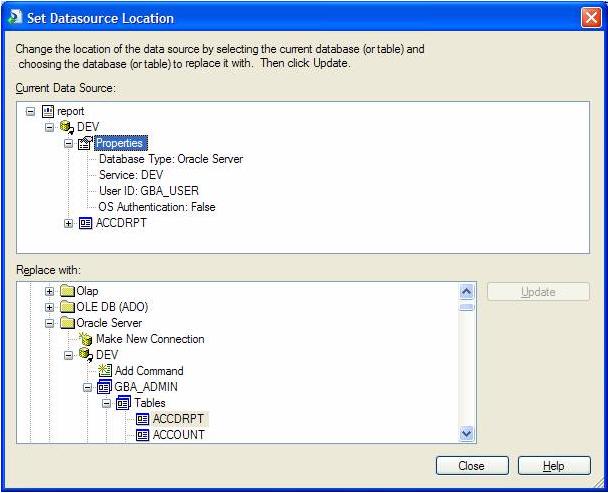The width and height of the screenshot is (608, 493).
Task: Click the Help button
Action: click(554, 466)
